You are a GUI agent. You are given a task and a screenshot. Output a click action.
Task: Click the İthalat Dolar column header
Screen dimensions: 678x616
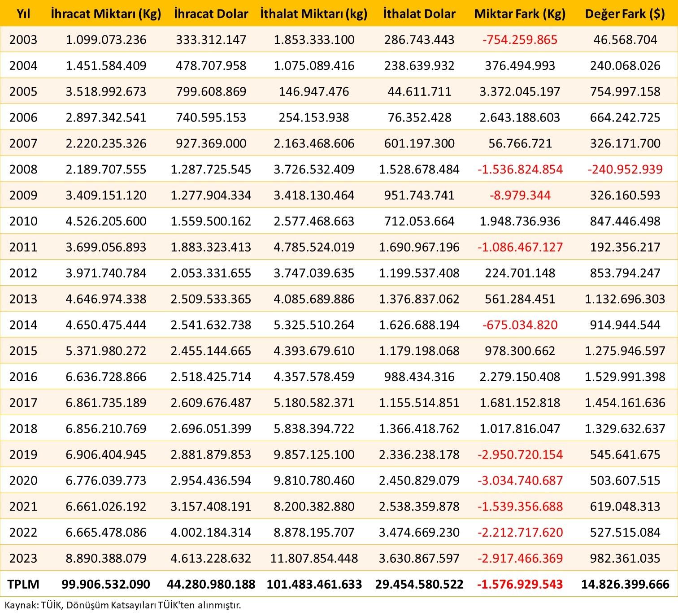click(x=419, y=13)
